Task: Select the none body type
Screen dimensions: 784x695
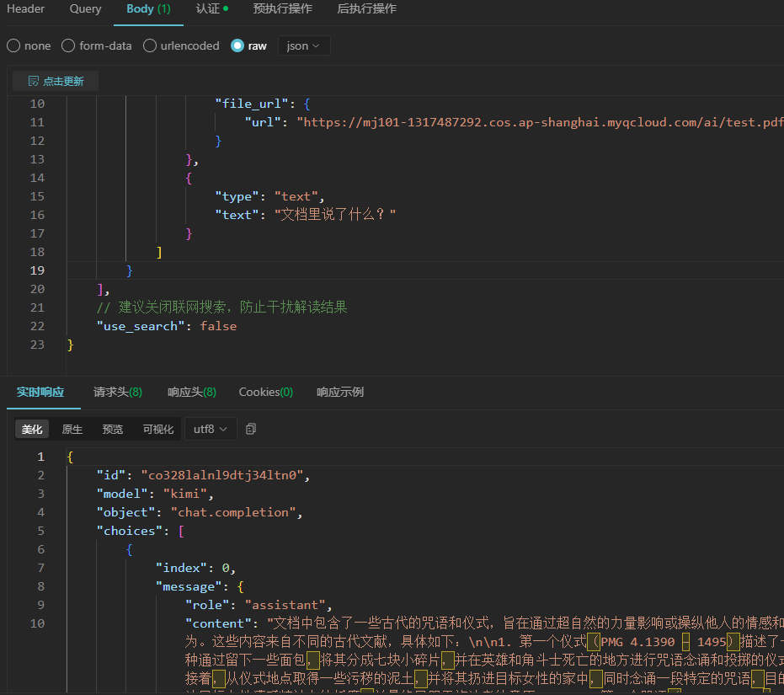Action: (13, 45)
